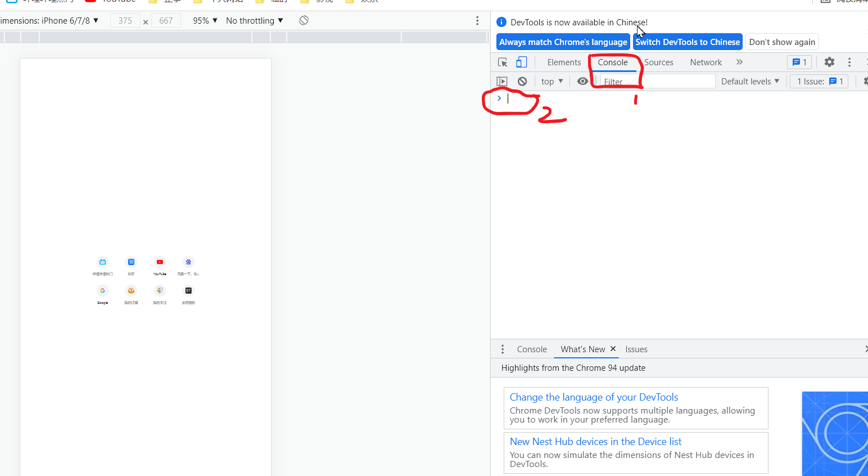The width and height of the screenshot is (868, 476).
Task: Click 'Highlights from the Chrome 94 update' text
Action: 573,368
